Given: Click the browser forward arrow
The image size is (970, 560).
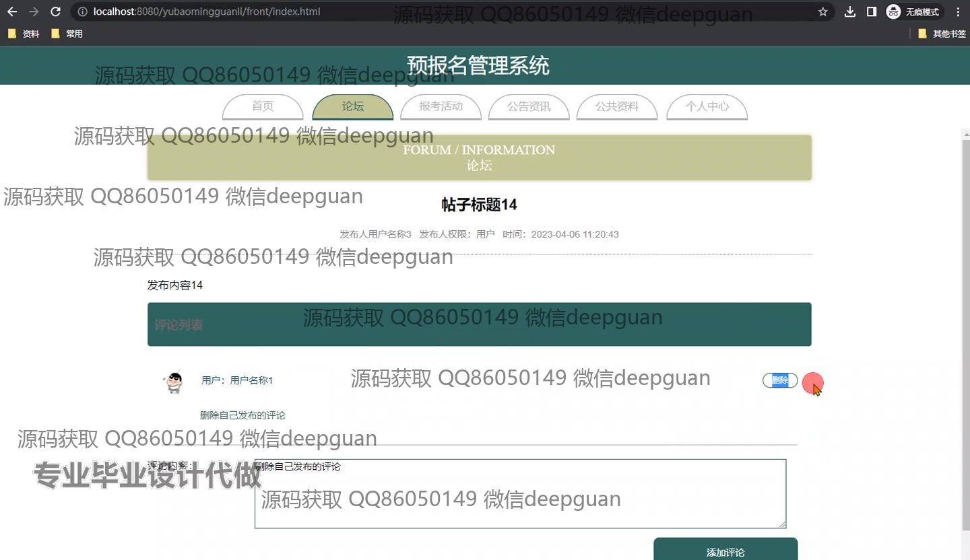Looking at the screenshot, I should point(34,11).
